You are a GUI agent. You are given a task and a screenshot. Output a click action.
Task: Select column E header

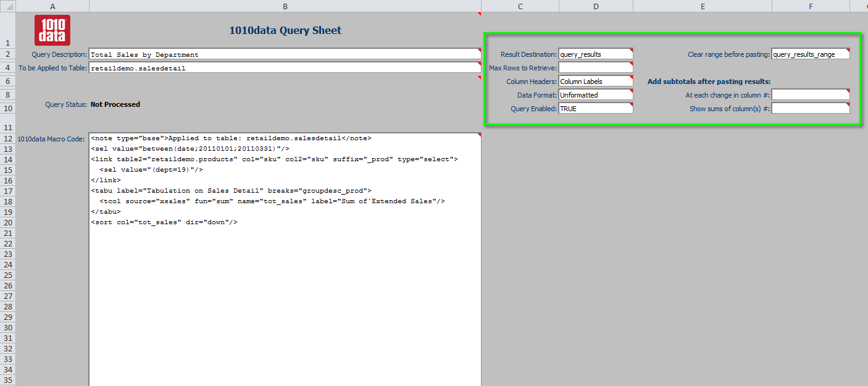(703, 6)
